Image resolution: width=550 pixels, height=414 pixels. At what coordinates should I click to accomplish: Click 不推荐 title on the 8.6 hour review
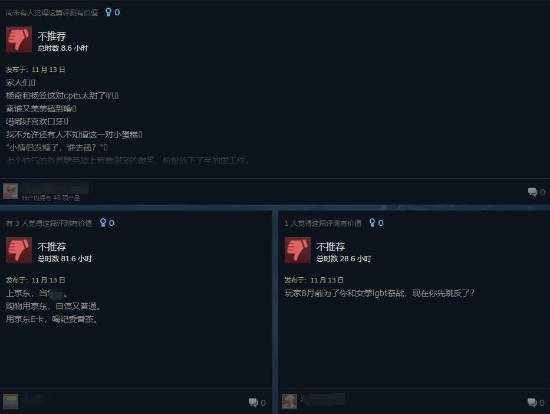tap(52, 36)
